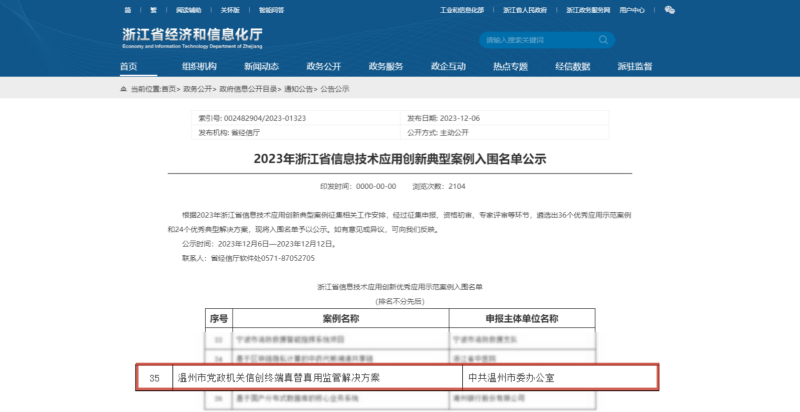Click the home icon beside breadcrumb
Screen dimensions: 800x412
tap(123, 89)
